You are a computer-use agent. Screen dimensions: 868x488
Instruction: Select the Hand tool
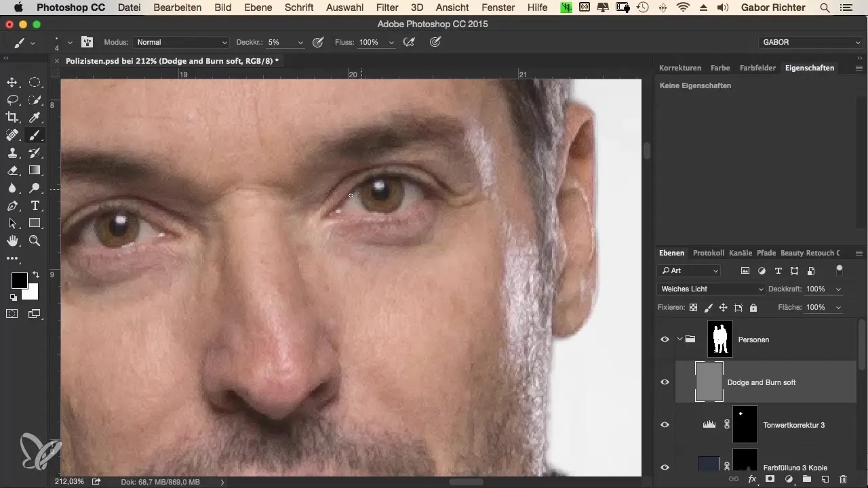click(x=12, y=241)
